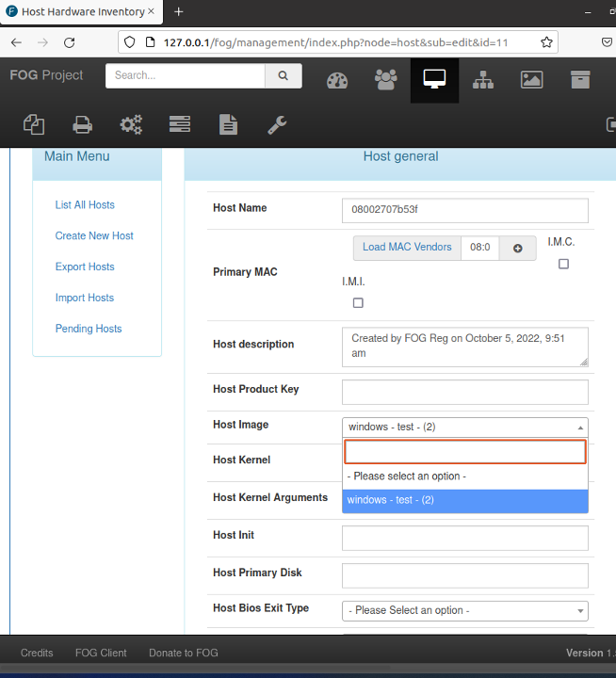The height and width of the screenshot is (678, 616).
Task: Open the Printer management icon
Action: [83, 124]
